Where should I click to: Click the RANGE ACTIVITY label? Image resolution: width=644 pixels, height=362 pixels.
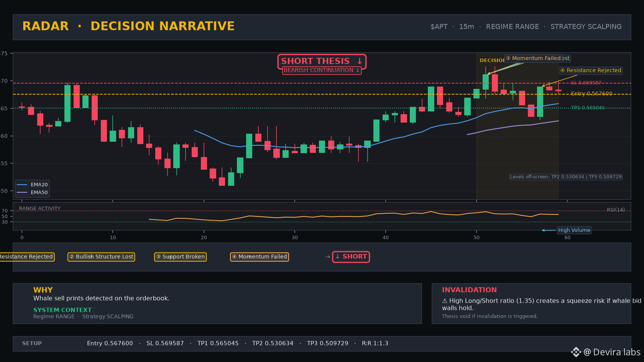click(x=40, y=209)
